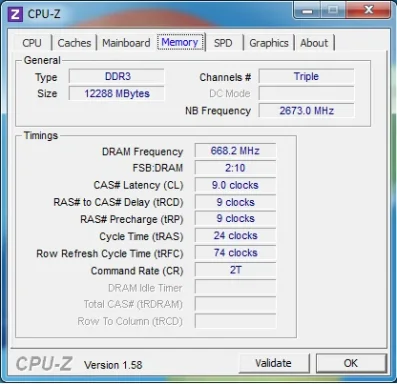The width and height of the screenshot is (397, 384).
Task: Click the DRAM Frequency label
Action: click(142, 152)
